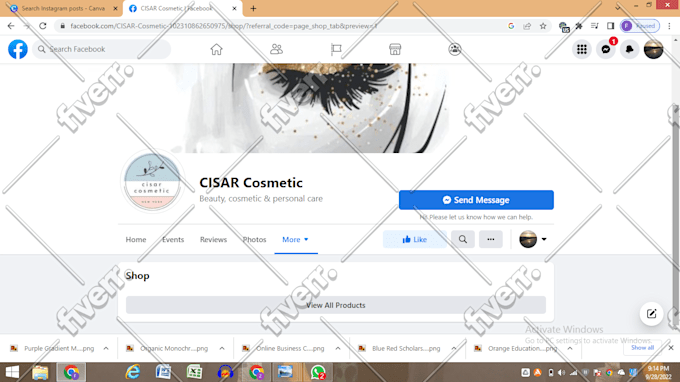The height and width of the screenshot is (382, 680).
Task: Open the Messenger icon with notification badge
Action: coord(606,49)
